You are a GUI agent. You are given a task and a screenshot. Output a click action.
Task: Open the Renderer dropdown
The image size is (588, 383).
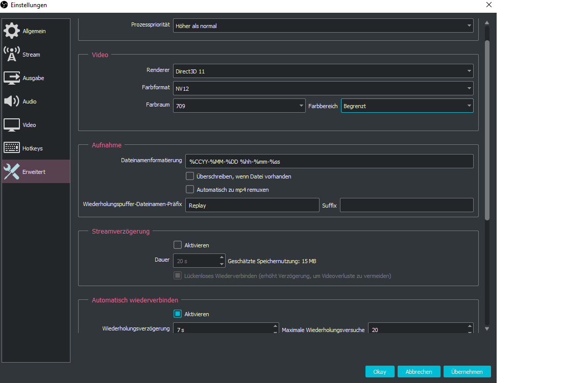[323, 71]
